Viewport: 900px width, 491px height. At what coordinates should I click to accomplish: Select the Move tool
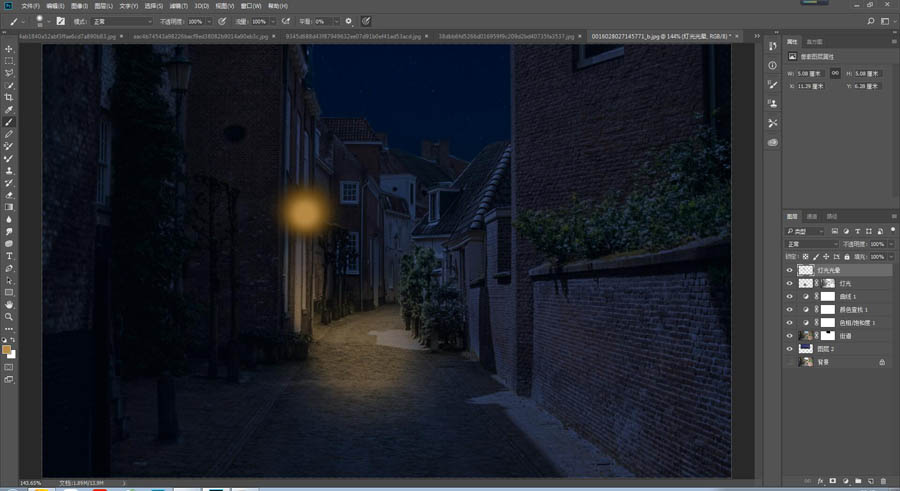9,49
